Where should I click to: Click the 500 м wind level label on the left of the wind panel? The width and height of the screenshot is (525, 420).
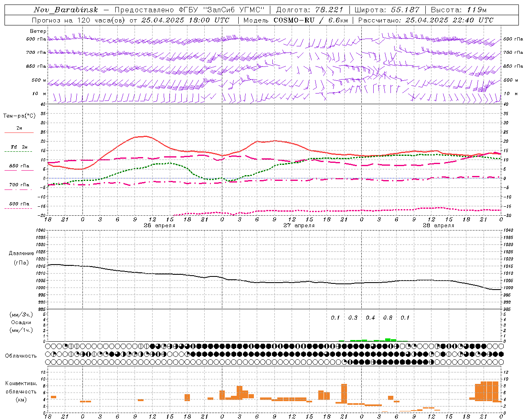(x=39, y=80)
